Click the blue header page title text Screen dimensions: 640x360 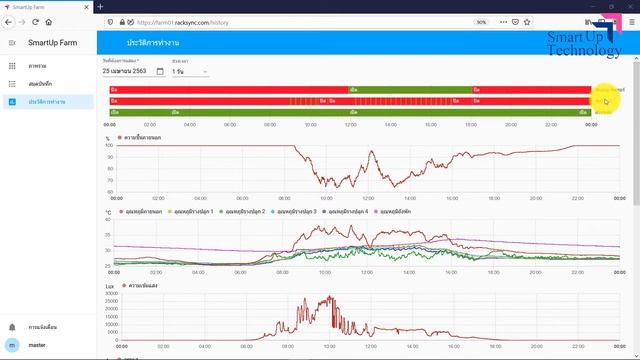coord(153,42)
